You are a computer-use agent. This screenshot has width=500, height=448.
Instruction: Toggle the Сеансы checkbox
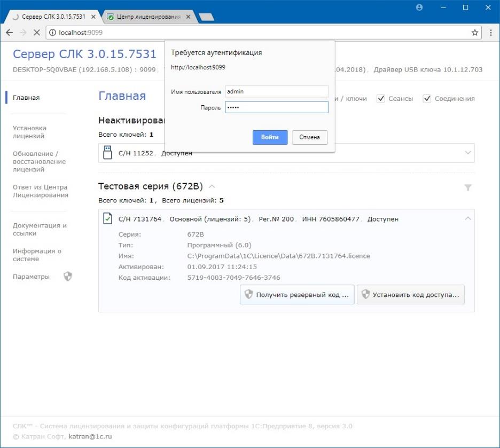point(381,99)
